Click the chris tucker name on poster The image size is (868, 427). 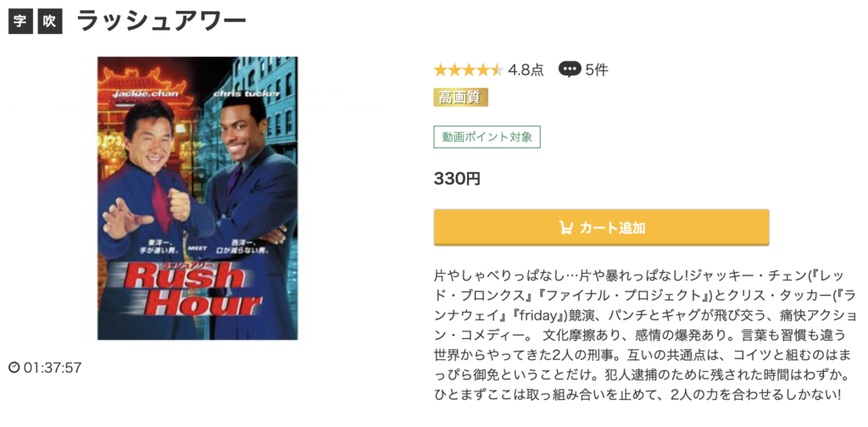(248, 93)
